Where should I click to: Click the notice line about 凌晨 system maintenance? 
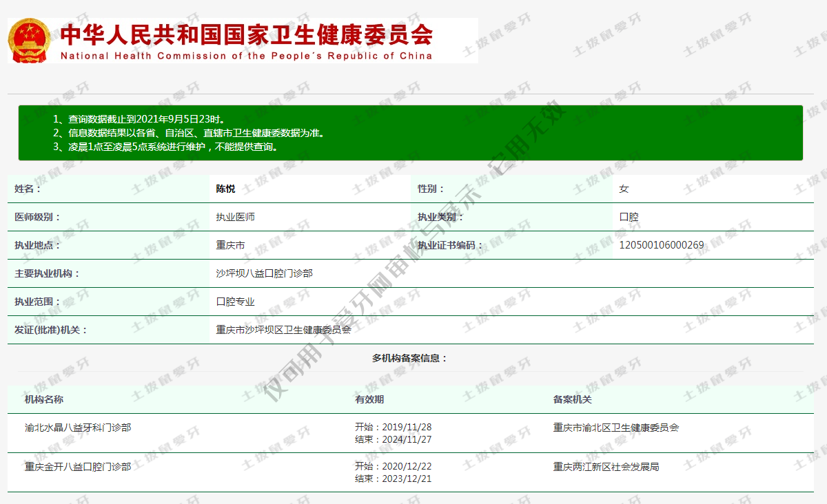[x=165, y=147]
